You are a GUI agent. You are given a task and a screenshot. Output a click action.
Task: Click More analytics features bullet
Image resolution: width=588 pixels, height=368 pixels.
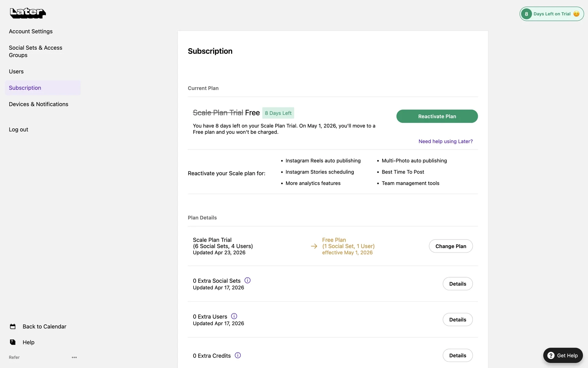(313, 183)
